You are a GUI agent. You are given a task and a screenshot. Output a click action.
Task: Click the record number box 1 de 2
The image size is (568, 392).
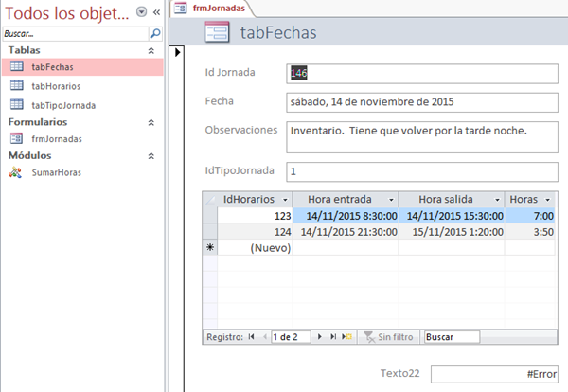pos(291,337)
